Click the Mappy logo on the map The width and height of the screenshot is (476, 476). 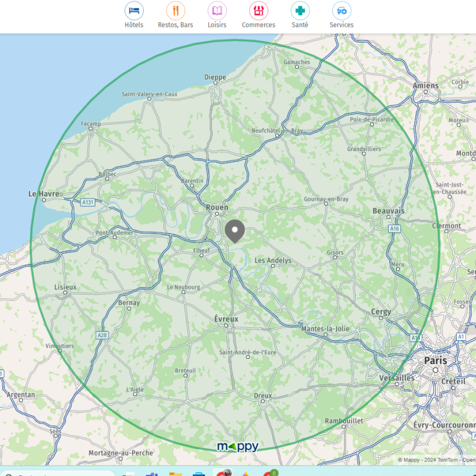(237, 447)
